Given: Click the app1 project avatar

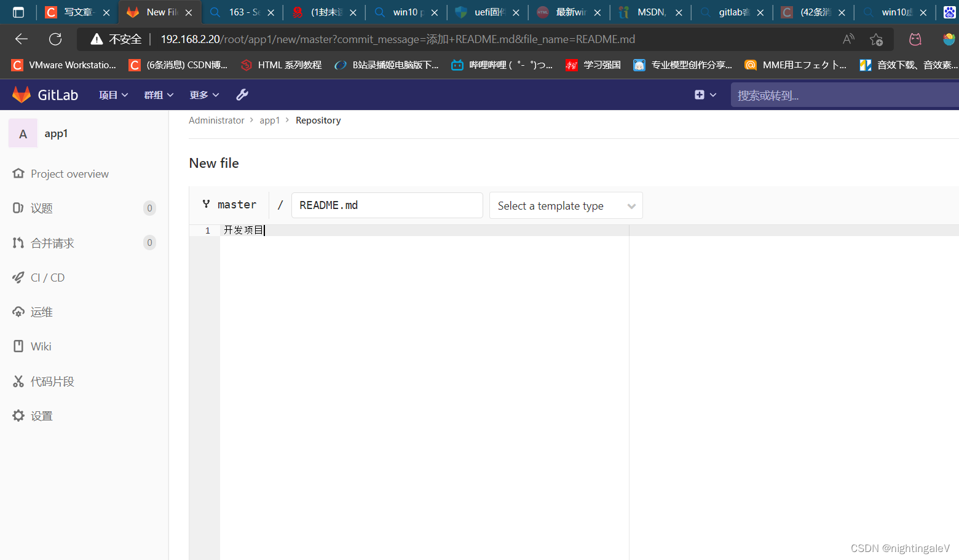Looking at the screenshot, I should (x=23, y=133).
